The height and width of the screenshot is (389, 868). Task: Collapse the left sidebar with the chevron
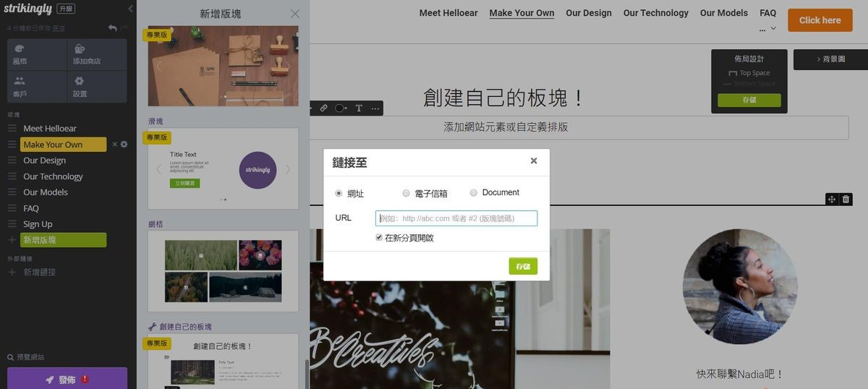point(130,9)
